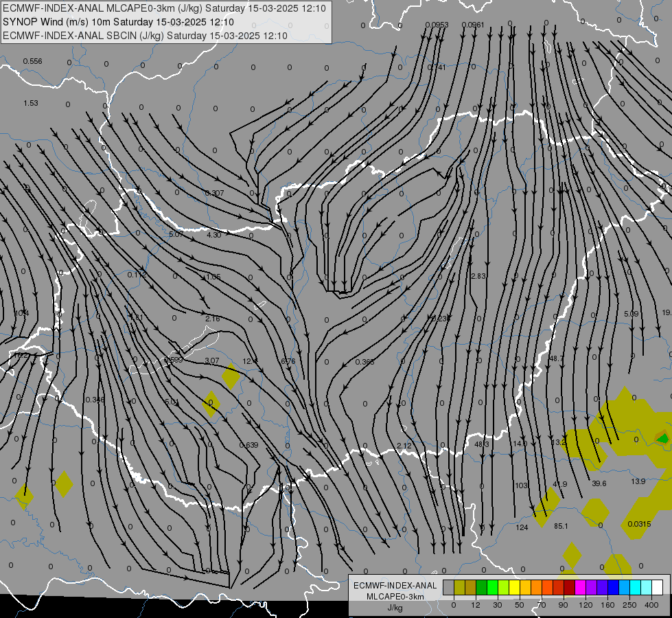Click the map value 4.30
Viewport: 672px width, 618px height.
pyautogui.click(x=214, y=235)
